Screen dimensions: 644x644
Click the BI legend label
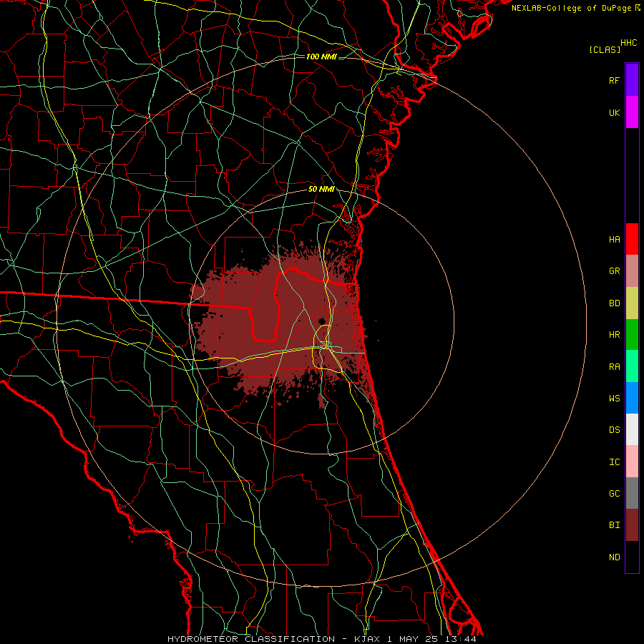pos(614,525)
